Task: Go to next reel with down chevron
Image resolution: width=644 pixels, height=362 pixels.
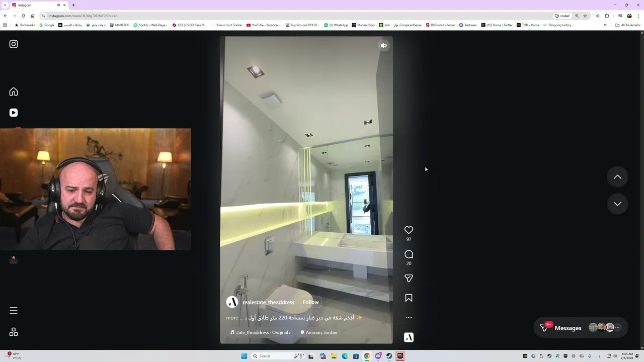Action: (x=617, y=204)
